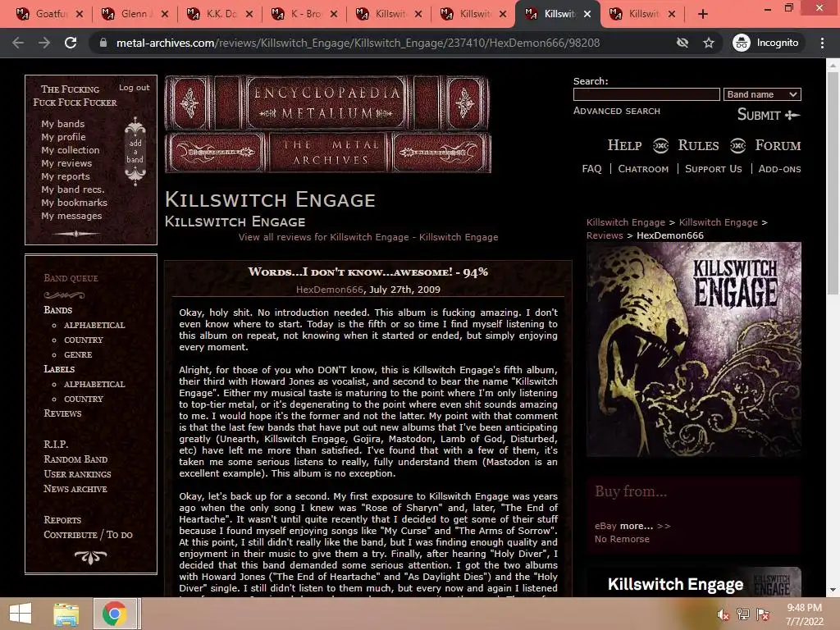Screen dimensions: 840x630
Task: Click the crossed-eye tracking blocked icon
Action: tap(682, 43)
